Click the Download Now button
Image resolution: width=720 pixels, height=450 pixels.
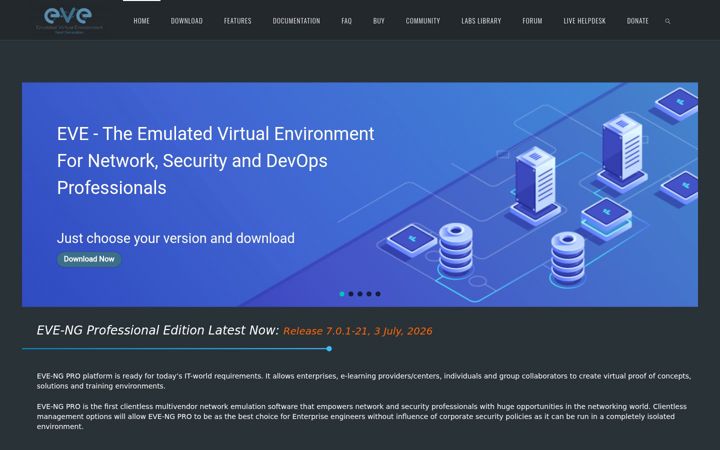click(x=89, y=259)
